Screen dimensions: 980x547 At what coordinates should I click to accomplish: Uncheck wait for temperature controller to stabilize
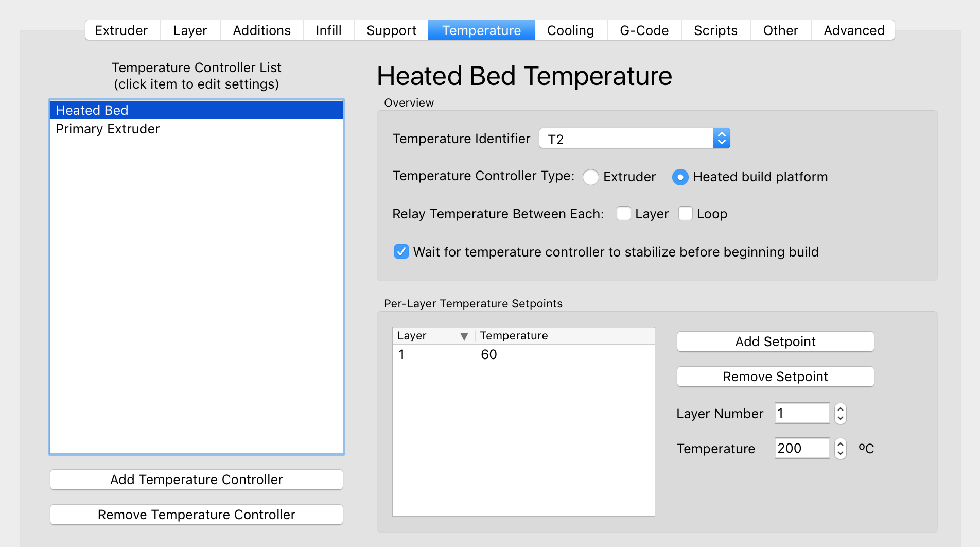401,252
